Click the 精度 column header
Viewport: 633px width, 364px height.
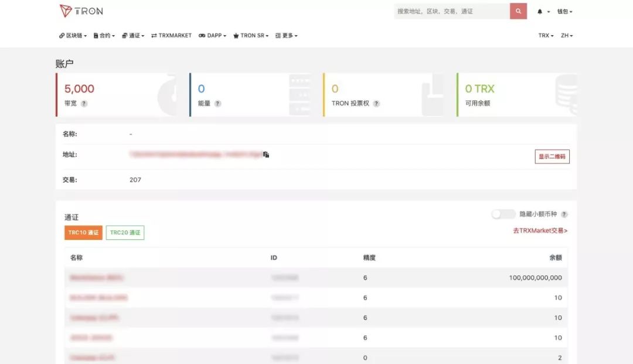tap(369, 257)
